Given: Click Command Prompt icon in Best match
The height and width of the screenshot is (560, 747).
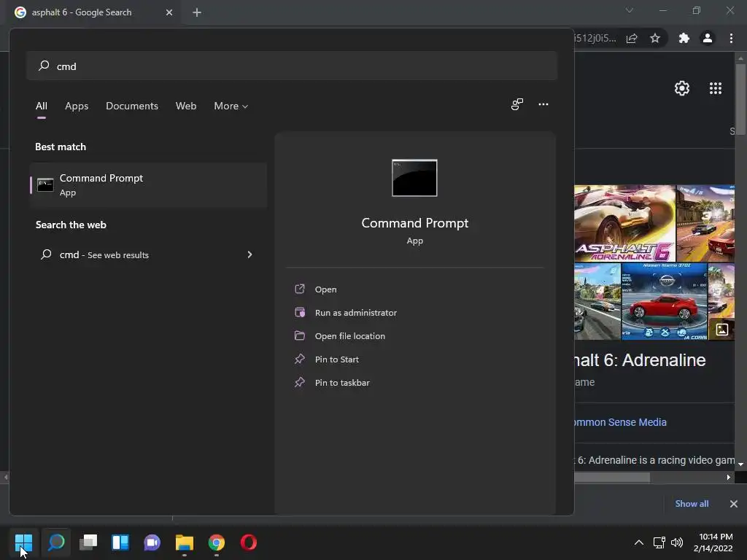Looking at the screenshot, I should [x=45, y=184].
